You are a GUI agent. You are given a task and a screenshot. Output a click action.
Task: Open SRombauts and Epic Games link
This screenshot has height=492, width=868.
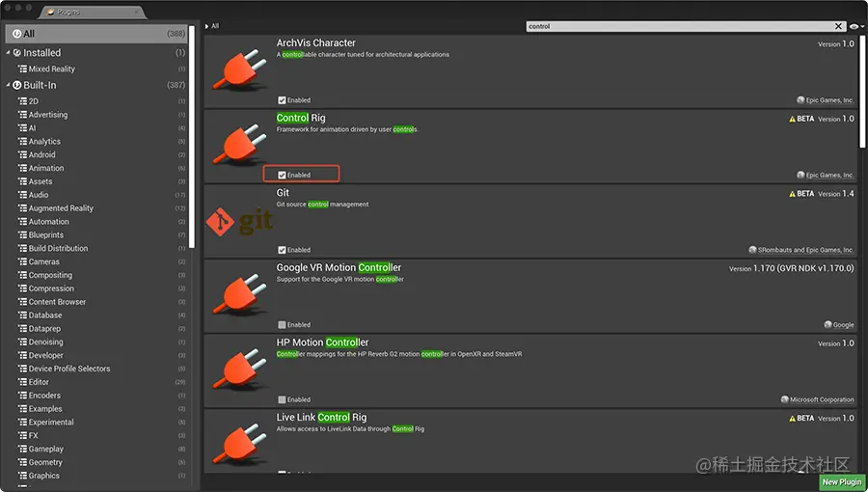805,250
